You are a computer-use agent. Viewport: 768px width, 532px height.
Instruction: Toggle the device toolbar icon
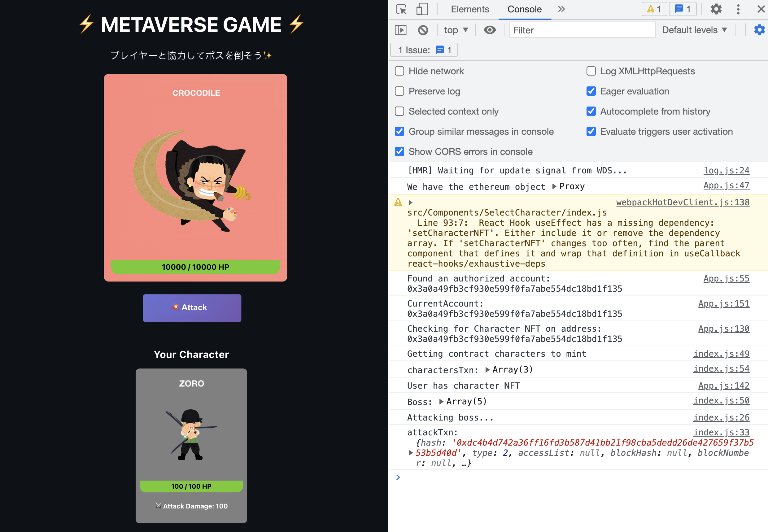pyautogui.click(x=422, y=9)
